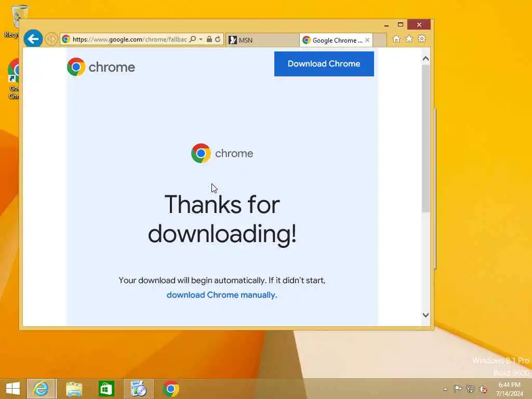Click the centered chrome logo above Thanks

pos(222,153)
